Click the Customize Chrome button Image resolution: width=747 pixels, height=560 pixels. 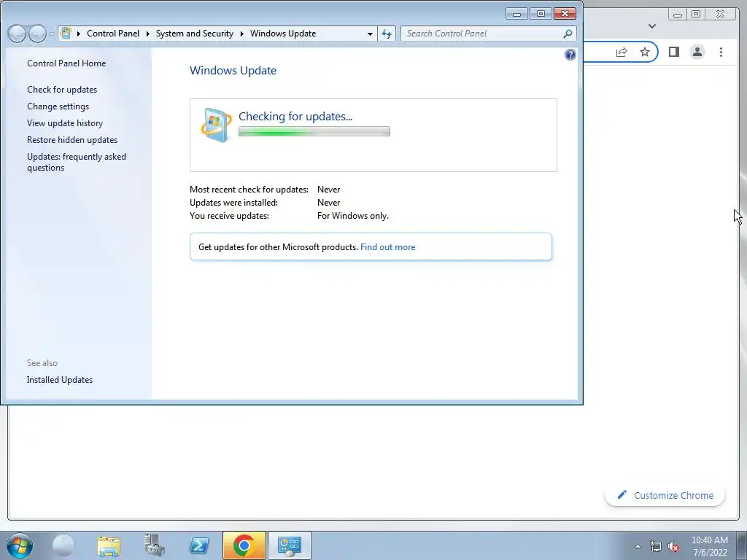click(x=665, y=495)
